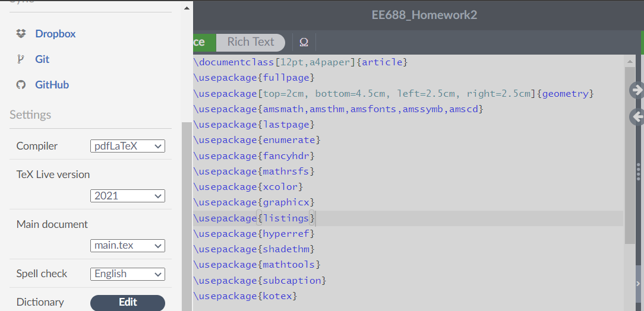Switch editor to Rich Text mode
644x311 pixels.
(x=251, y=42)
